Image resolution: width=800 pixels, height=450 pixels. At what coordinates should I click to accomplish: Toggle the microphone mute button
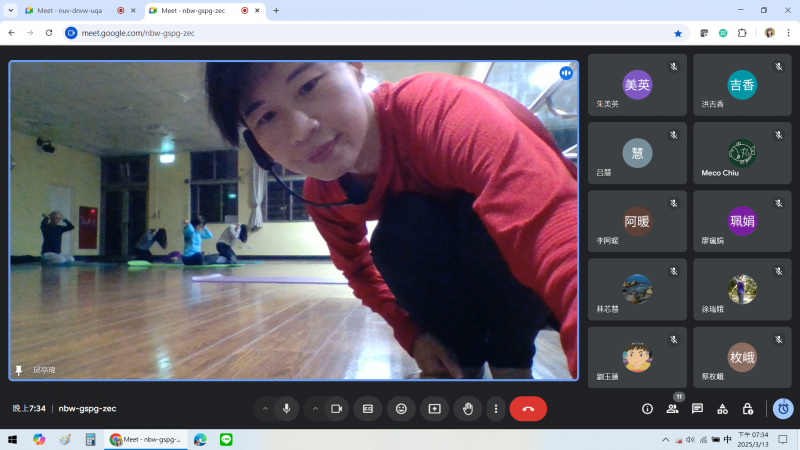pyautogui.click(x=287, y=408)
